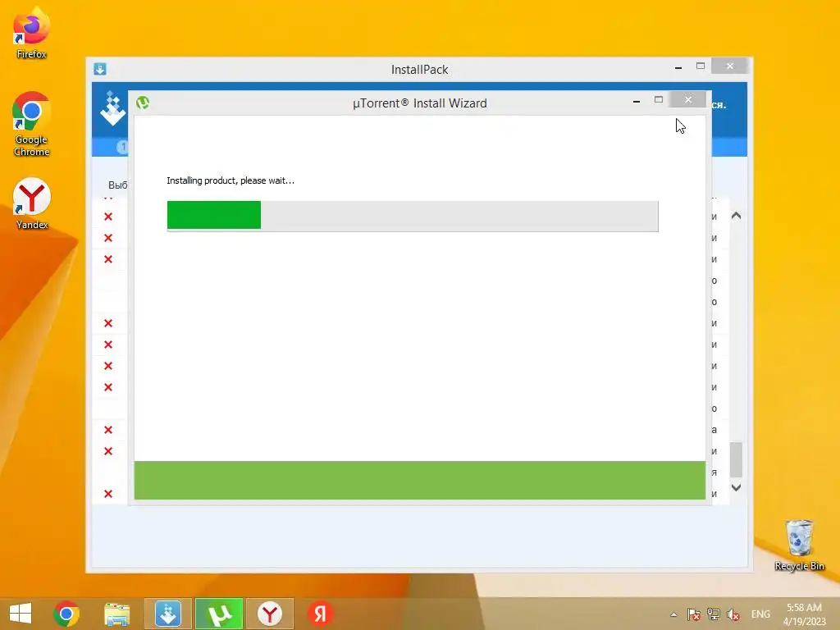Change input language via ENG indicator
This screenshot has width=840, height=630.
[x=760, y=614]
